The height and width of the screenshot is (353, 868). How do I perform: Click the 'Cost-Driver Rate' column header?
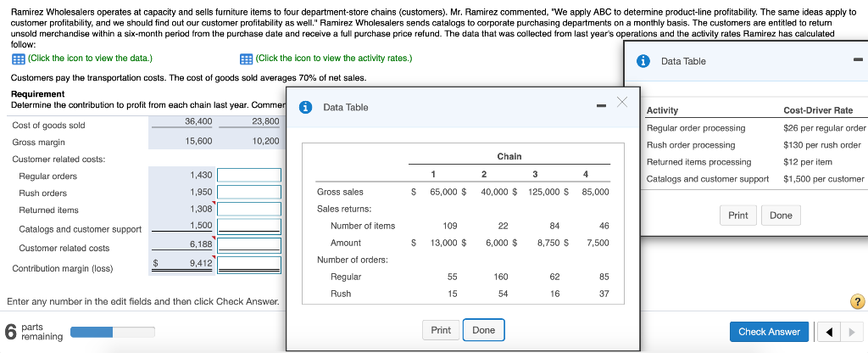click(x=818, y=110)
